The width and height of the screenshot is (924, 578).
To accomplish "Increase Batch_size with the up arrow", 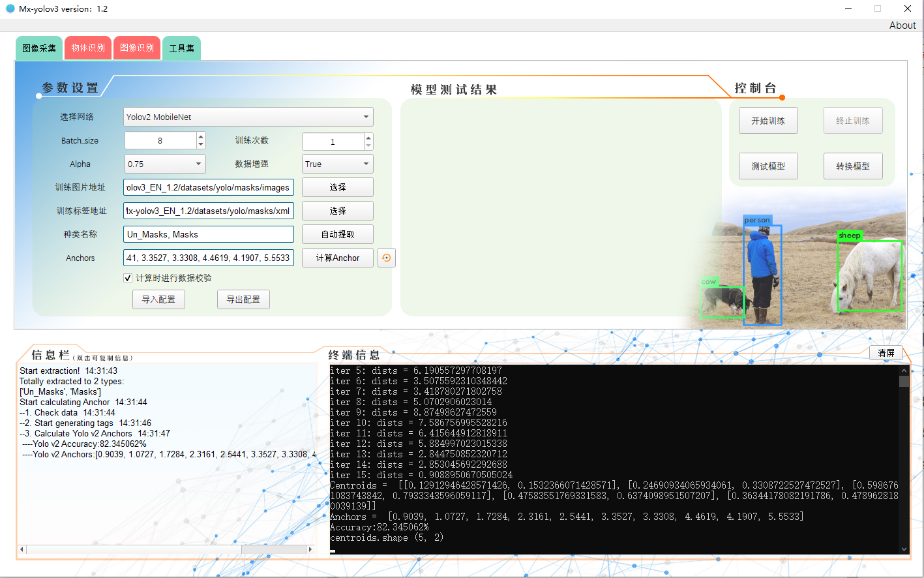I will pyautogui.click(x=201, y=136).
